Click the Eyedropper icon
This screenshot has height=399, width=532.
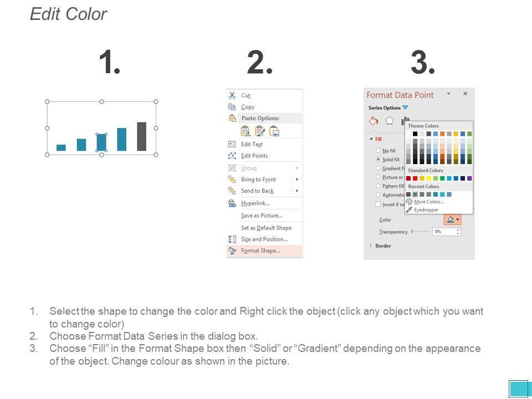click(410, 210)
